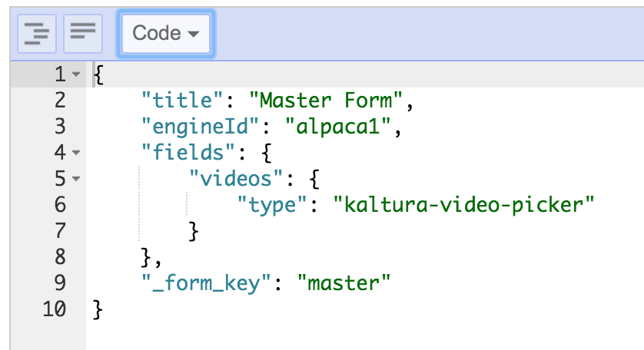Click line number 10 in the gutter
Viewport: 644px width, 350px height.
54,309
